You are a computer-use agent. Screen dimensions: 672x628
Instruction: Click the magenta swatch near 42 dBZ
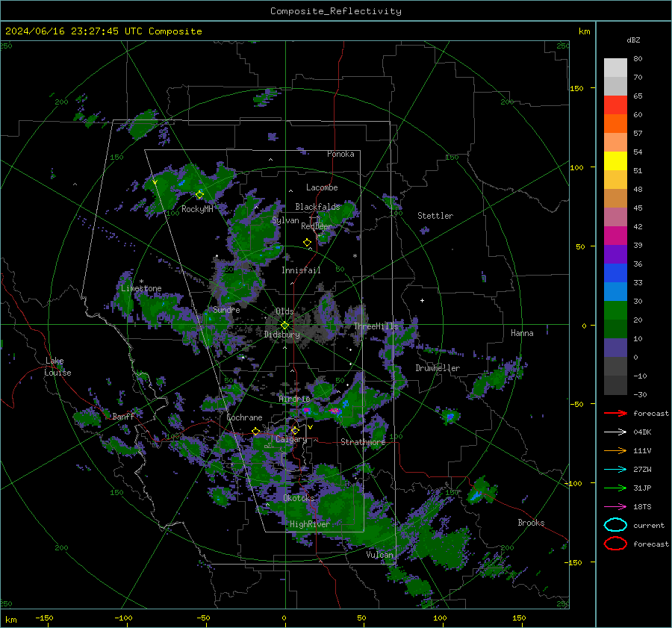[x=615, y=235]
